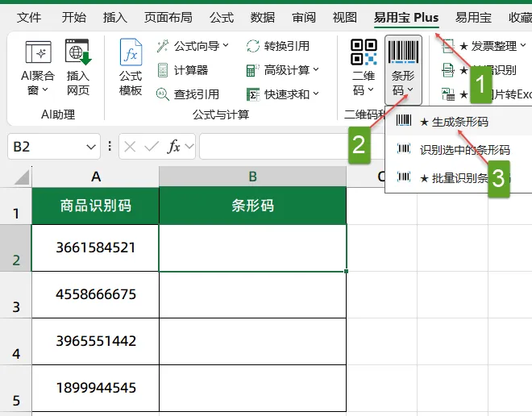Select row 4 header

(15, 342)
